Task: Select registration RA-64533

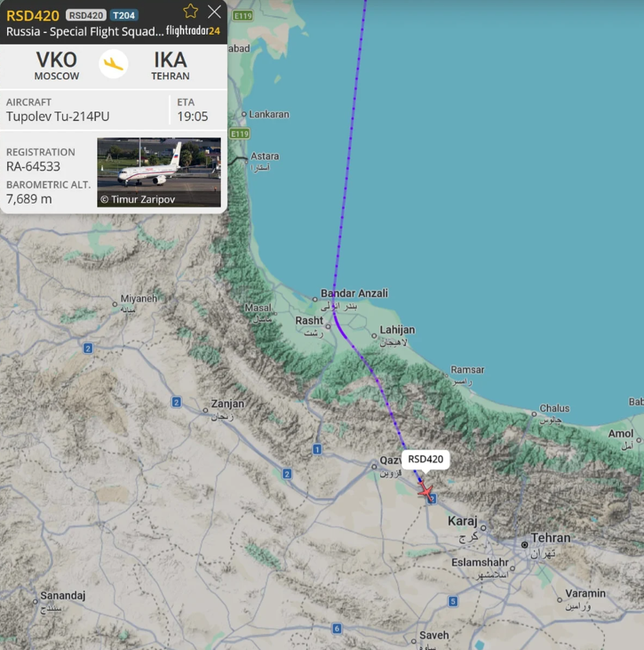Action: pyautogui.click(x=33, y=166)
